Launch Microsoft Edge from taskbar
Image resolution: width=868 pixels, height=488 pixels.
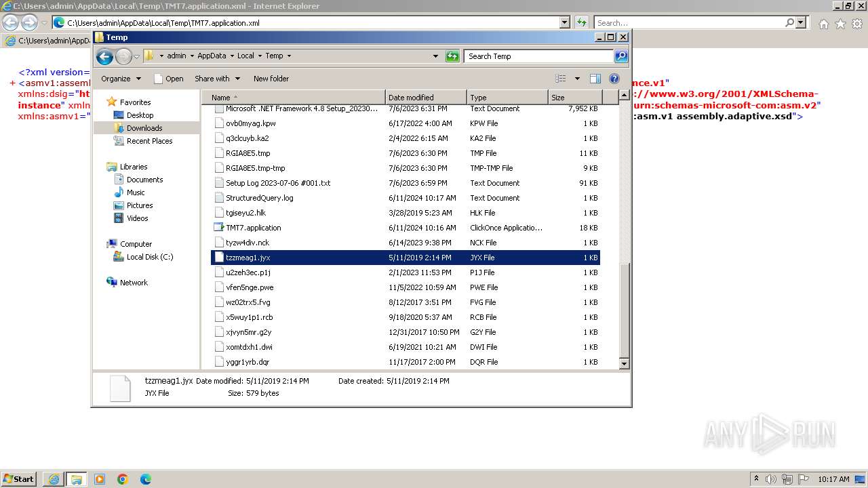pyautogui.click(x=146, y=479)
